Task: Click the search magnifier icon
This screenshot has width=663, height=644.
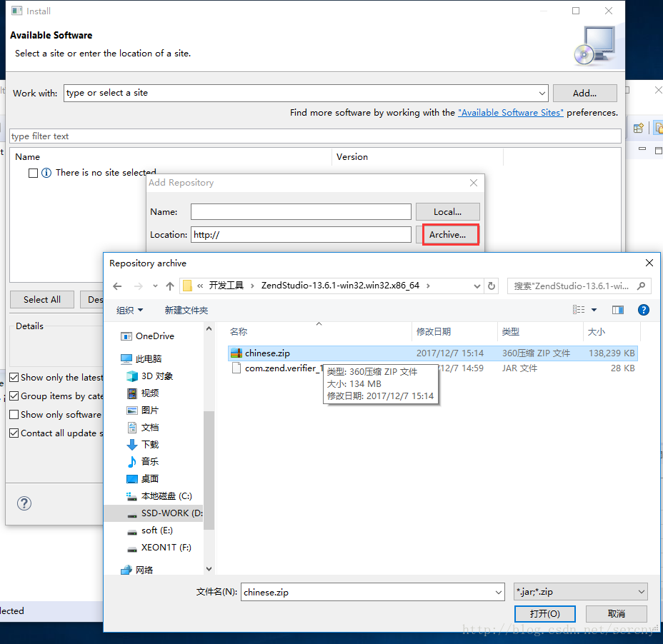Action: [641, 286]
